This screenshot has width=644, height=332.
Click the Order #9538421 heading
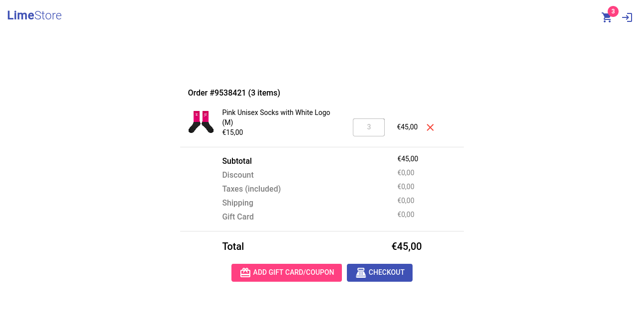click(x=234, y=93)
